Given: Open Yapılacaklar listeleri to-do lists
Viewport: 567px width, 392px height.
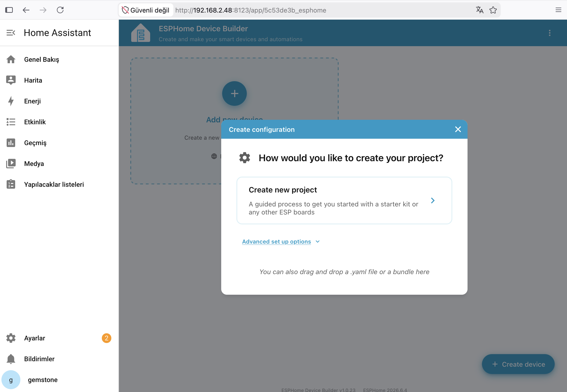Looking at the screenshot, I should coord(59,184).
